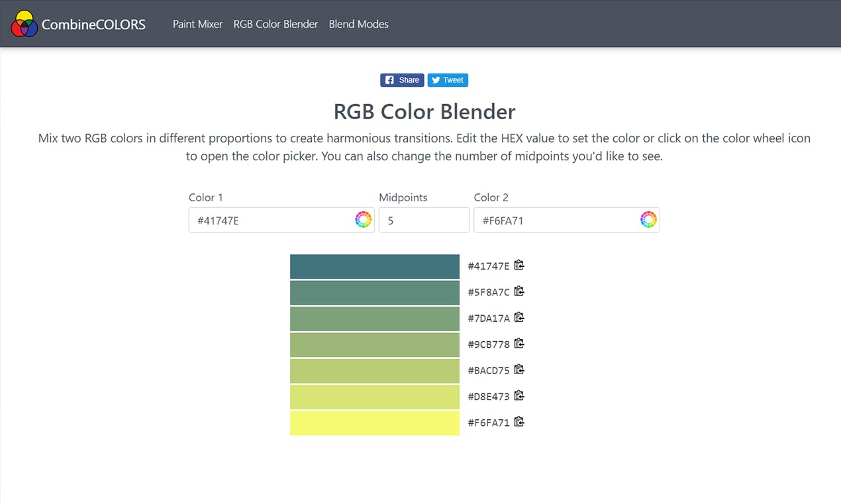Go to Blend Modes page
The width and height of the screenshot is (841, 504).
point(358,24)
